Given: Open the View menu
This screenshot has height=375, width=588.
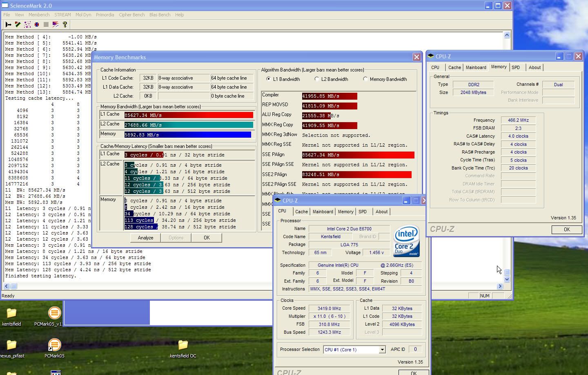Looking at the screenshot, I should pyautogui.click(x=19, y=15).
